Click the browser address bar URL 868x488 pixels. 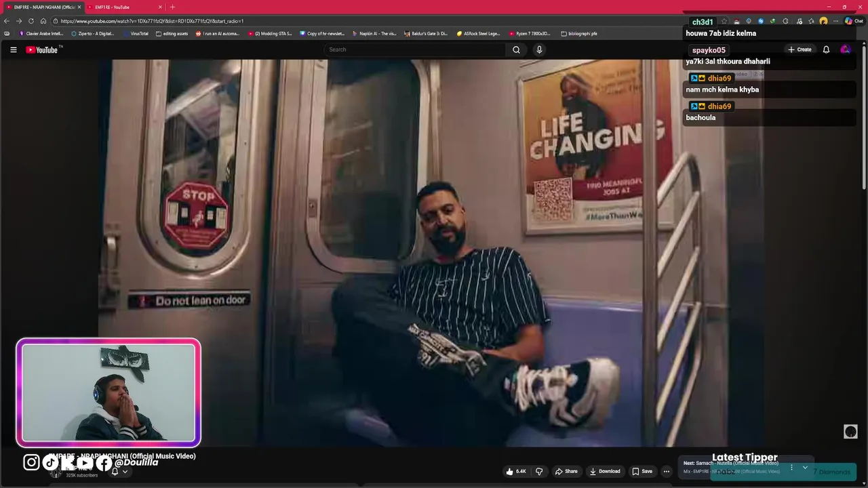pos(152,21)
